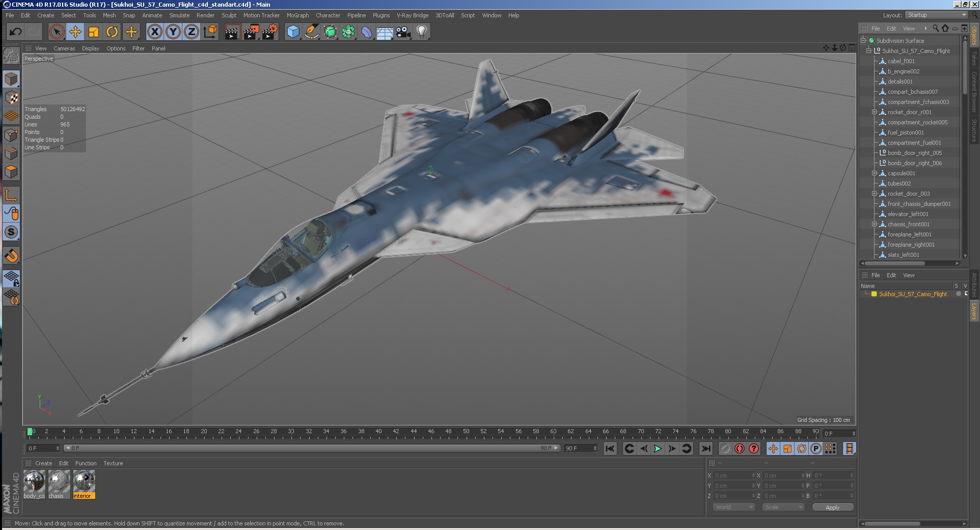Toggle Snap enable S button
The image size is (980, 530).
(x=11, y=232)
